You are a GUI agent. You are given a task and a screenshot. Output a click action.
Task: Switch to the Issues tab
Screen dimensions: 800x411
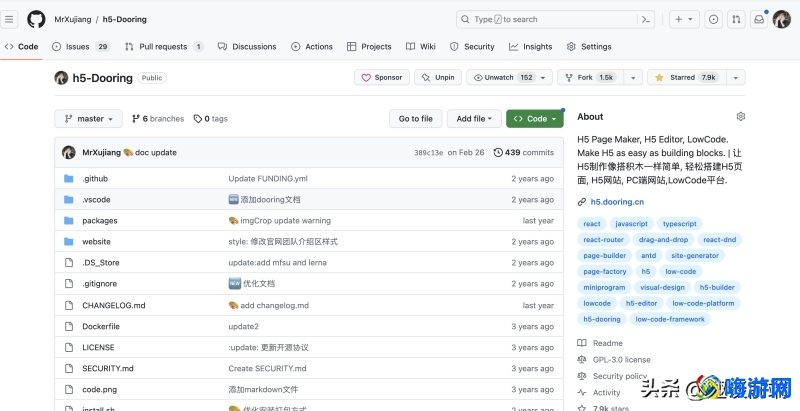[x=81, y=46]
